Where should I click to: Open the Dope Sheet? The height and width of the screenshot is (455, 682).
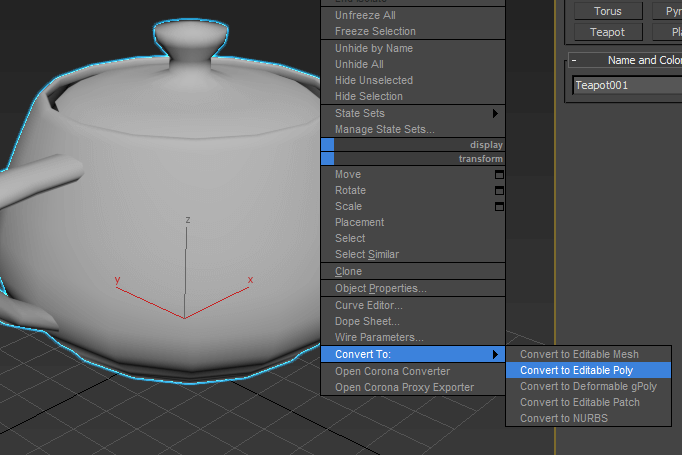(413, 321)
